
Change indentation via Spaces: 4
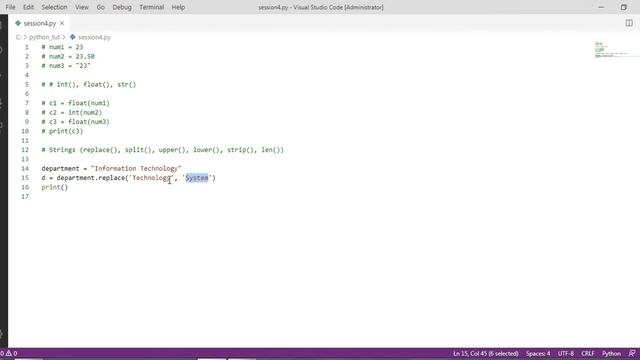[x=538, y=353]
